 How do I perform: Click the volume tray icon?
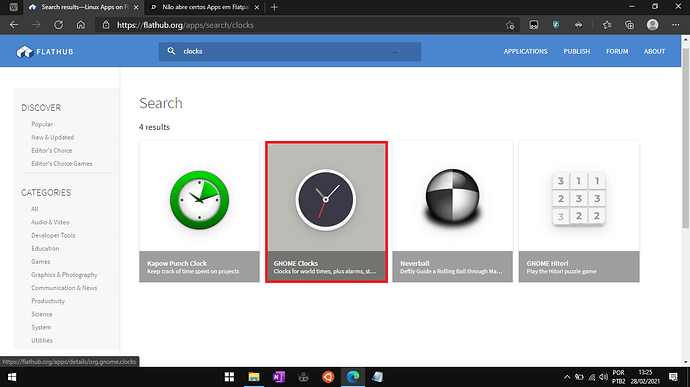tap(603, 377)
